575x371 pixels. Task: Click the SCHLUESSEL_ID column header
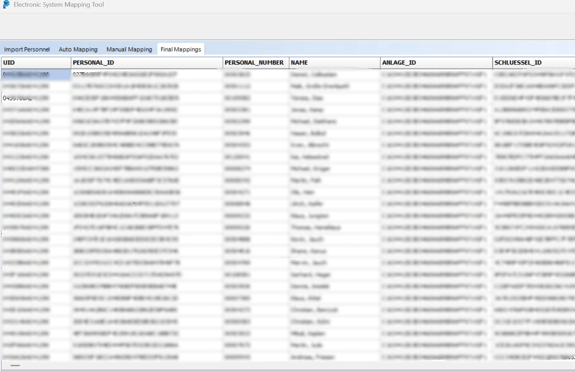534,63
